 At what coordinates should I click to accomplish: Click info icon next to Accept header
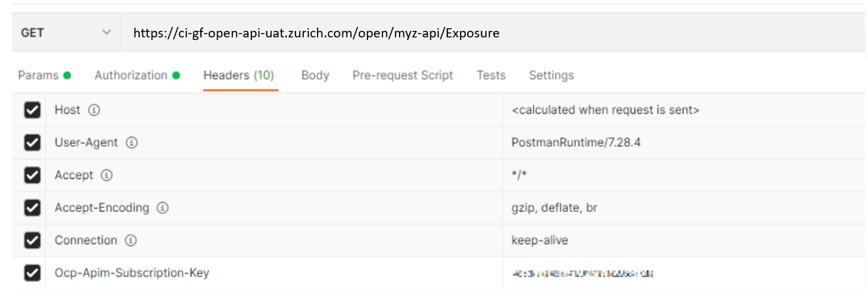[106, 175]
